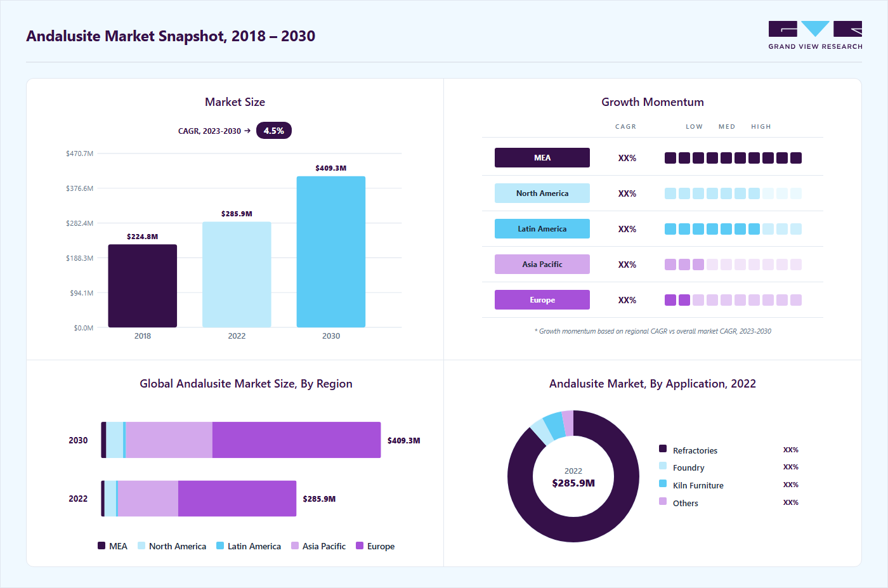
Task: Click the MEA legend swatch in region chart
Action: 101,546
